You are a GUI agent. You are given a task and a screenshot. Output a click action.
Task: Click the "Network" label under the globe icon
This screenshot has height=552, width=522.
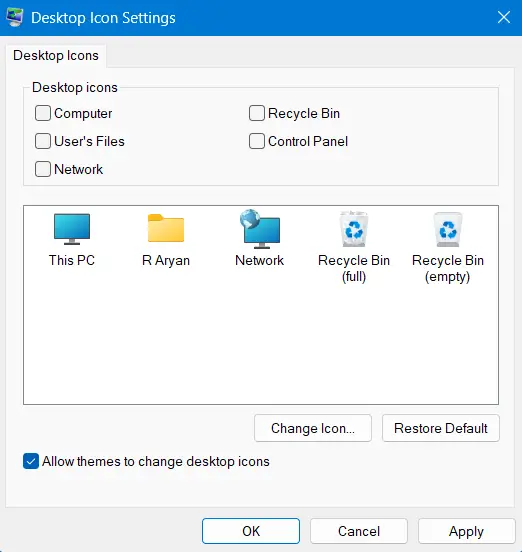(x=259, y=261)
